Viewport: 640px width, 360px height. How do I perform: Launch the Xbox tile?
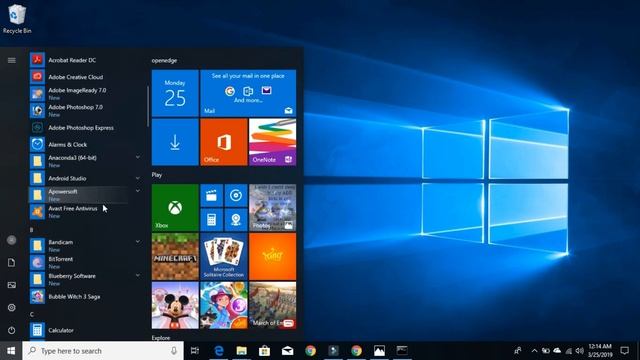[x=175, y=207]
